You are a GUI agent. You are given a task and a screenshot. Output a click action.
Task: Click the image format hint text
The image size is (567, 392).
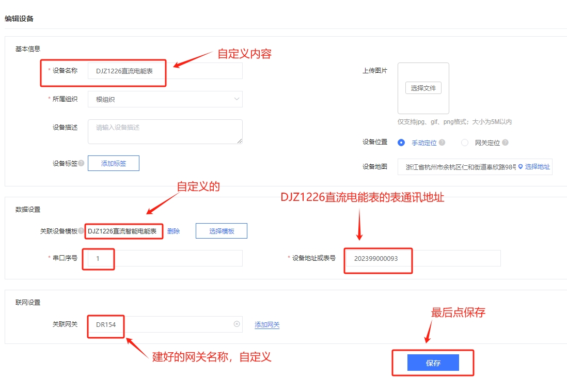click(454, 122)
